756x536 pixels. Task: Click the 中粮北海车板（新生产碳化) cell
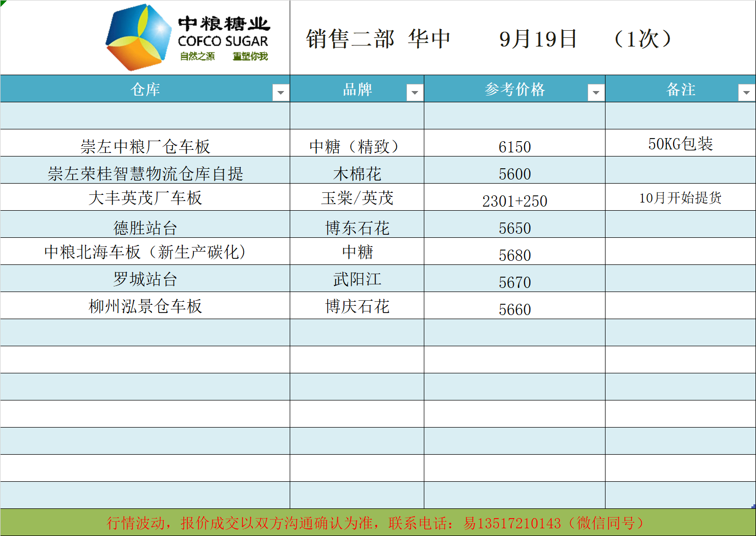coord(145,252)
